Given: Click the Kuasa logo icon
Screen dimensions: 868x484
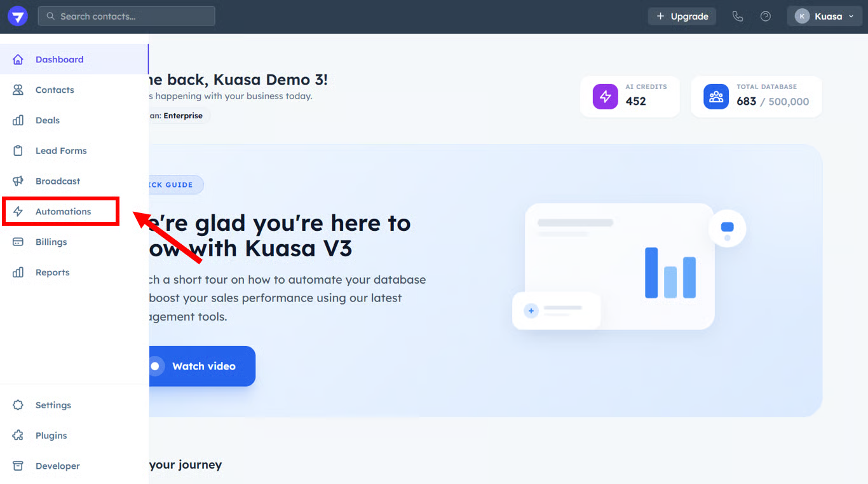Looking at the screenshot, I should (18, 17).
